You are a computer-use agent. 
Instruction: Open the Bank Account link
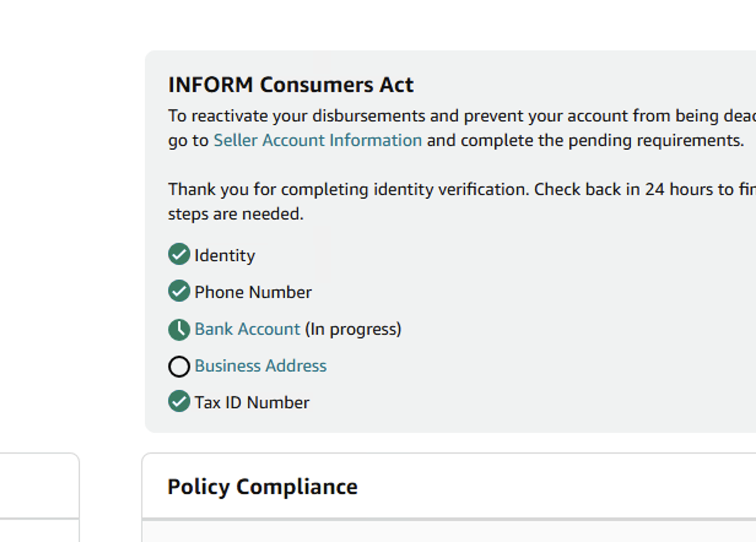(x=247, y=329)
